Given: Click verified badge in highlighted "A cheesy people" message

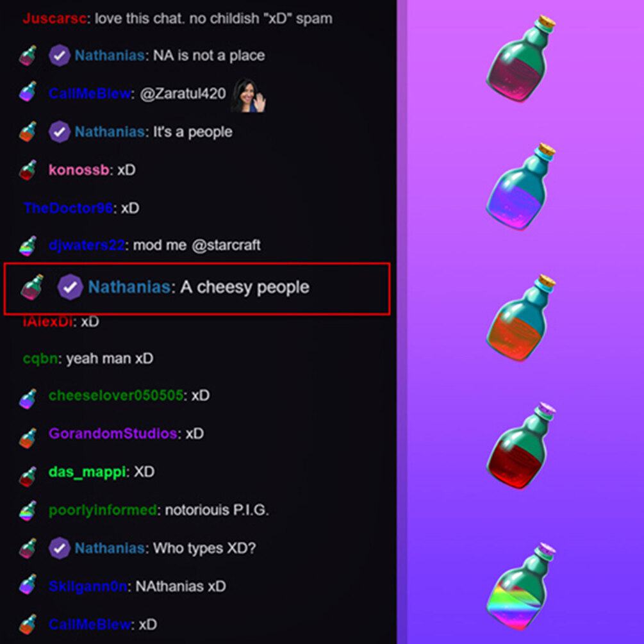Looking at the screenshot, I should pos(70,286).
